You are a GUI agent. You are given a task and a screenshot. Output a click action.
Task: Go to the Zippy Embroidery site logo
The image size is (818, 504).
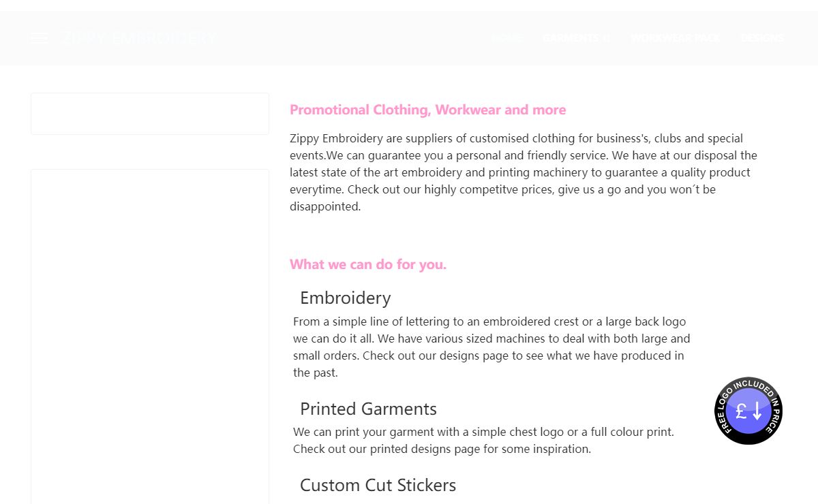[x=139, y=38]
